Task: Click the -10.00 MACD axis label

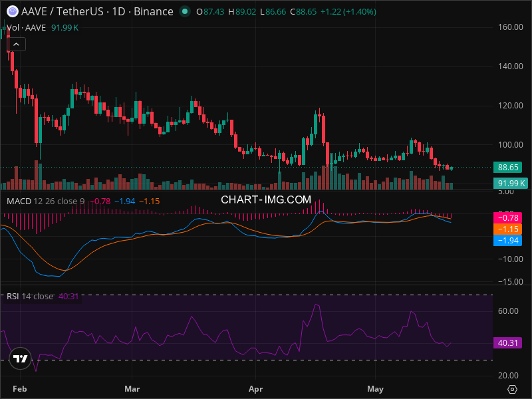Action: tap(510, 259)
